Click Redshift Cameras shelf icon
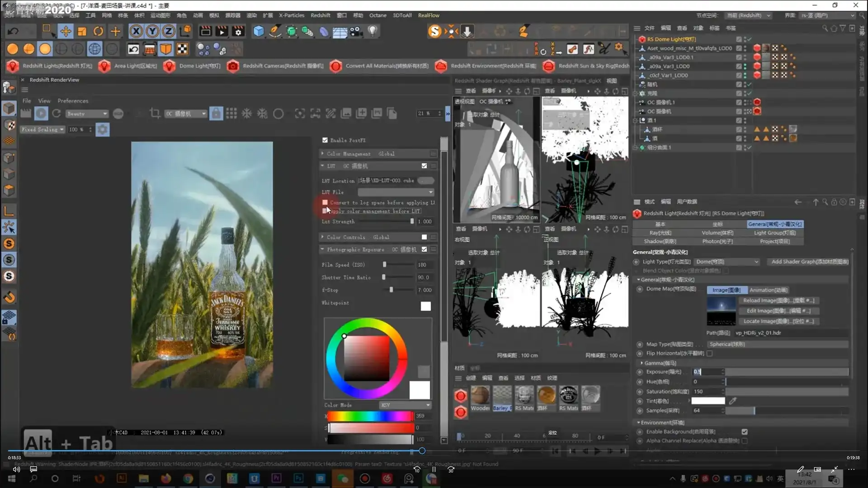868x488 pixels. (x=233, y=66)
